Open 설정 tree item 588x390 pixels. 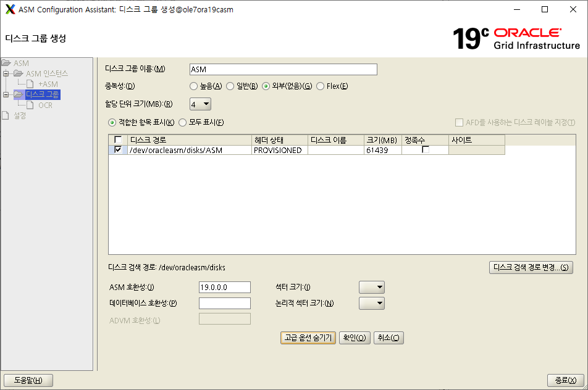[x=20, y=116]
